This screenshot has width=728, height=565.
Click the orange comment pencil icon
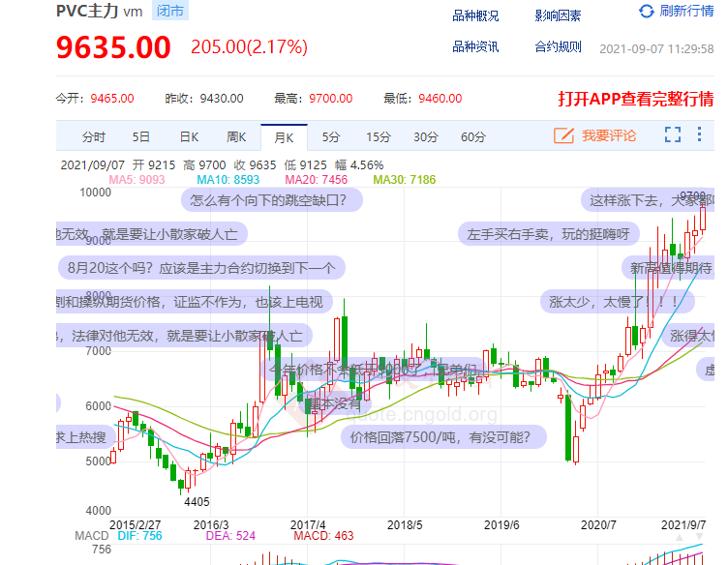[563, 136]
